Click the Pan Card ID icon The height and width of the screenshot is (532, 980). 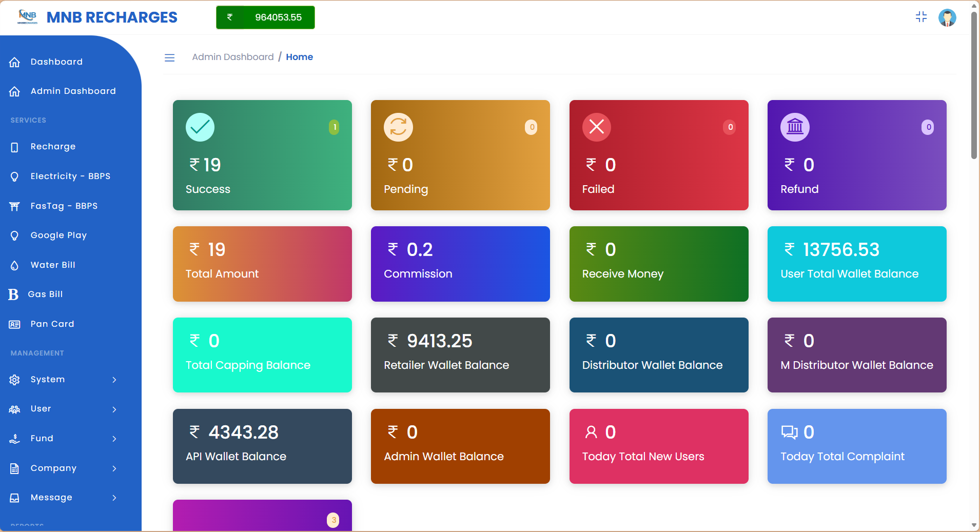coord(14,324)
